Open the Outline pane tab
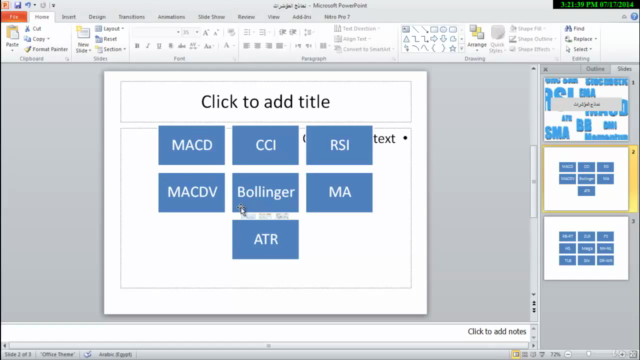Image resolution: width=640 pixels, height=360 pixels. tap(595, 69)
